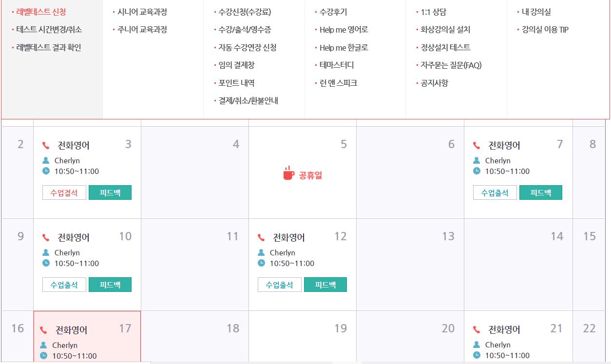Go to 자주묻는 질문(FAQ)

coord(451,65)
